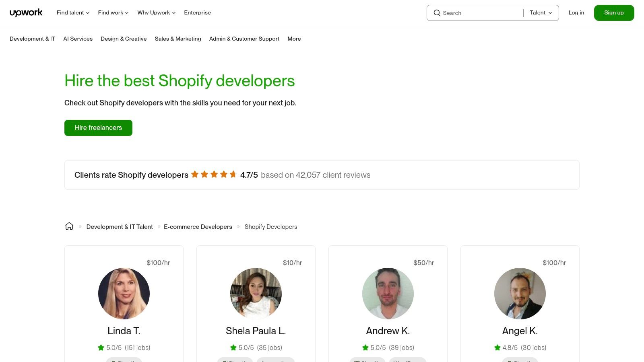Click the name Shela Paula L.
Screen dimensions: 644x362
[x=256, y=331]
